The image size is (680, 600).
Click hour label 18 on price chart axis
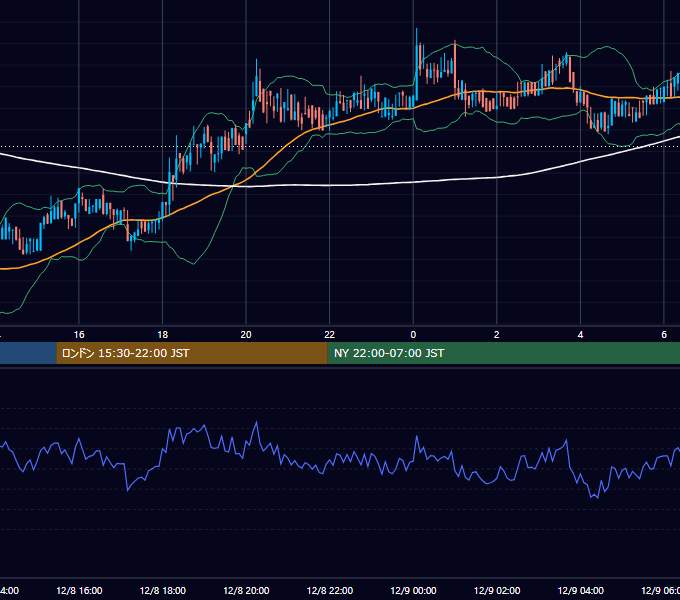tap(162, 335)
